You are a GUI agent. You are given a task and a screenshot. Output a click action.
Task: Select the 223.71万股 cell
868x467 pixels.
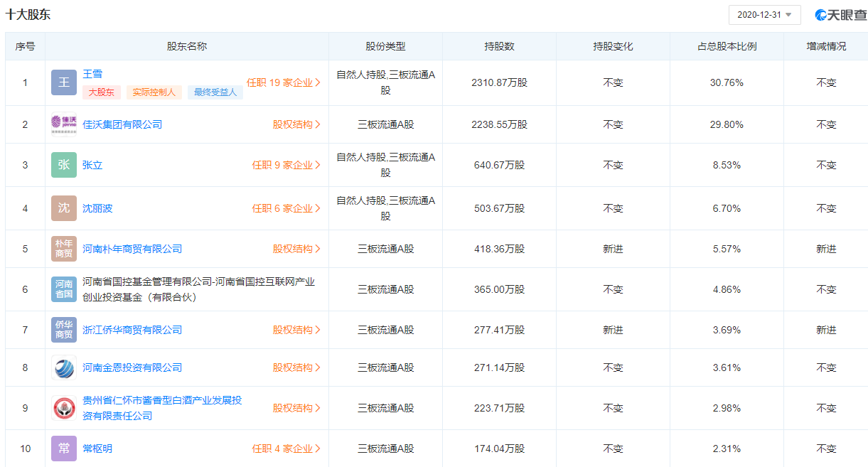click(x=499, y=408)
